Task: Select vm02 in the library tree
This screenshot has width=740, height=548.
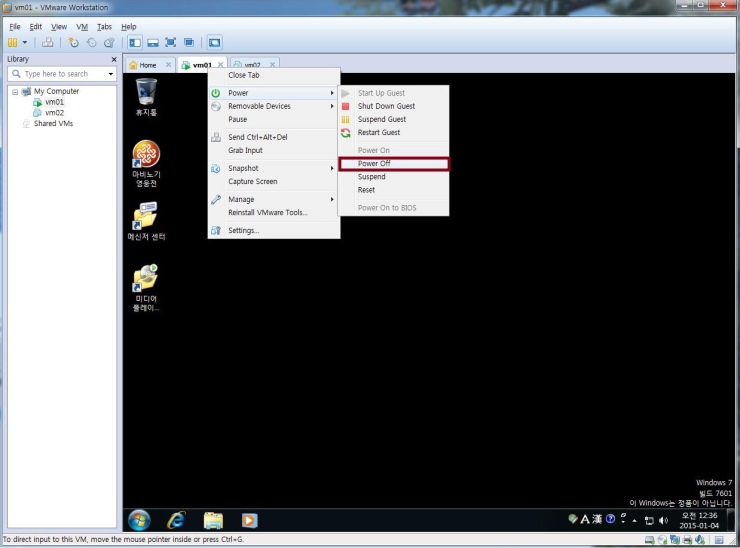Action: [x=54, y=113]
